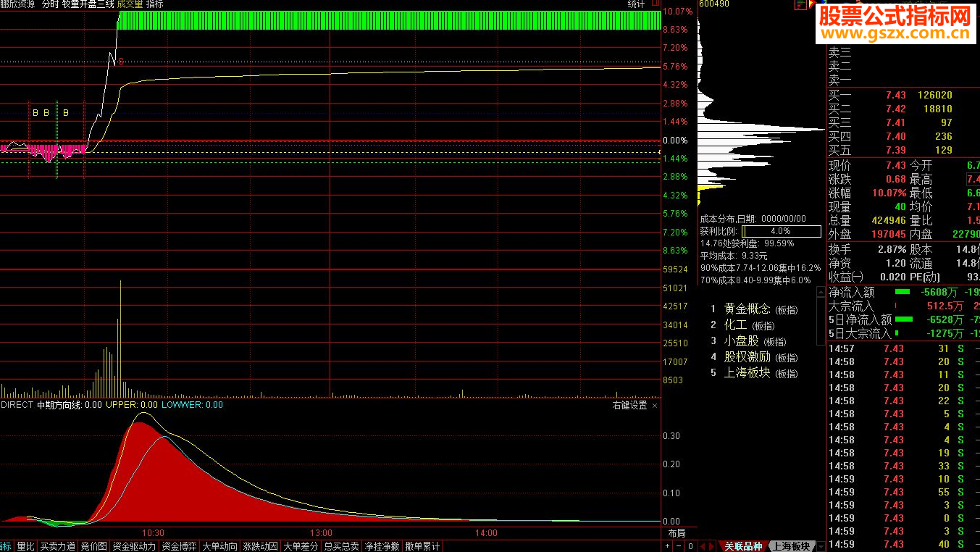Click the 布局 button under the chart

click(x=676, y=533)
